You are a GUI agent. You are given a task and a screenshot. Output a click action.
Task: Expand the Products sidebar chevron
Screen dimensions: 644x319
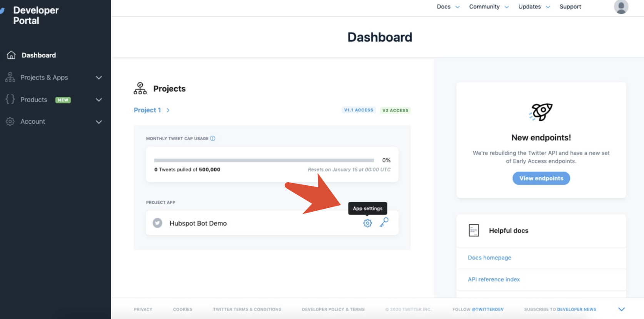[x=99, y=100]
